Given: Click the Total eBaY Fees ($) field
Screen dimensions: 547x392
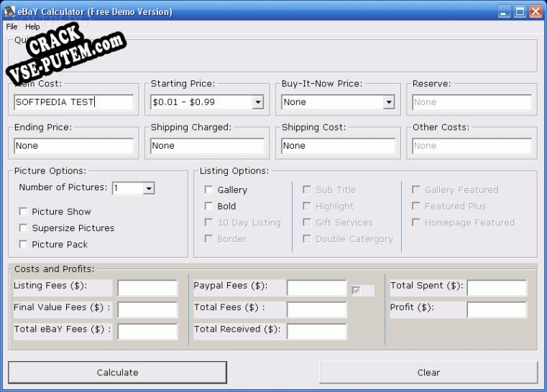Looking at the screenshot, I should [x=147, y=332].
